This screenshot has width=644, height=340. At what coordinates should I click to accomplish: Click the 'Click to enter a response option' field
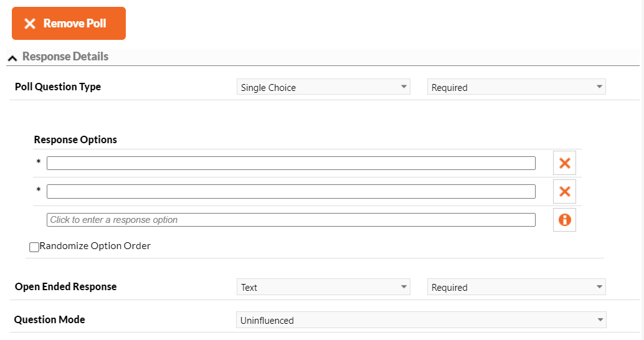pos(291,220)
